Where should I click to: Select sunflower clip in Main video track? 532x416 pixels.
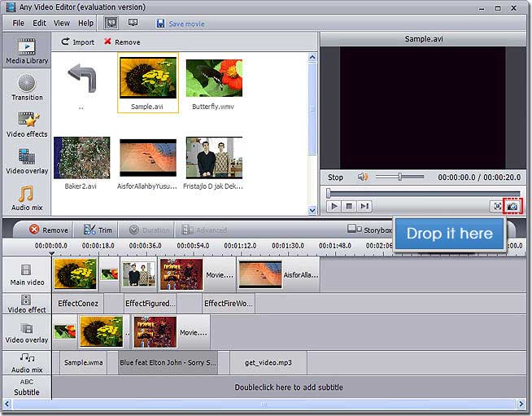tap(76, 274)
